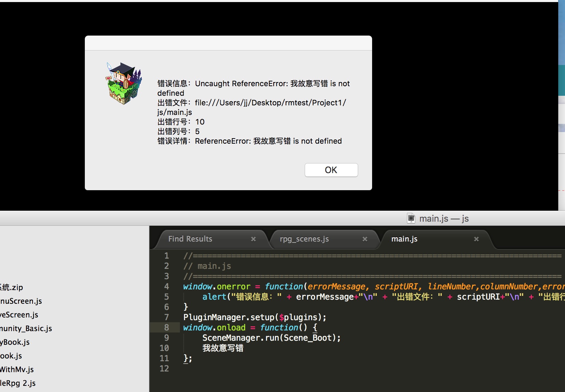
Task: Click the closing }; on line 11
Action: tap(188, 358)
